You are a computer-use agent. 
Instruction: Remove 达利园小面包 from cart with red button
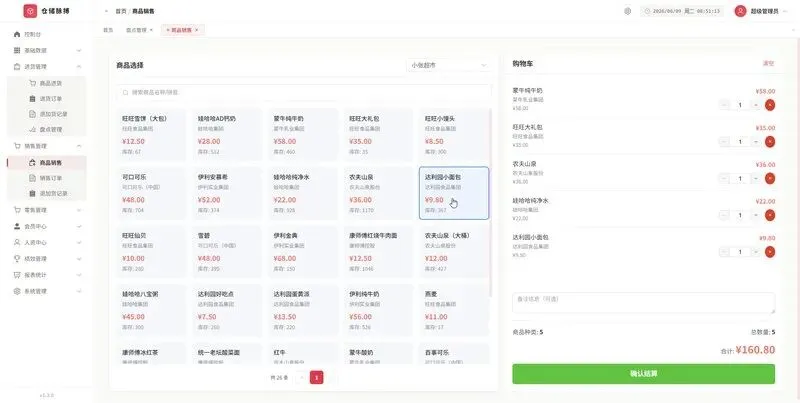click(770, 252)
